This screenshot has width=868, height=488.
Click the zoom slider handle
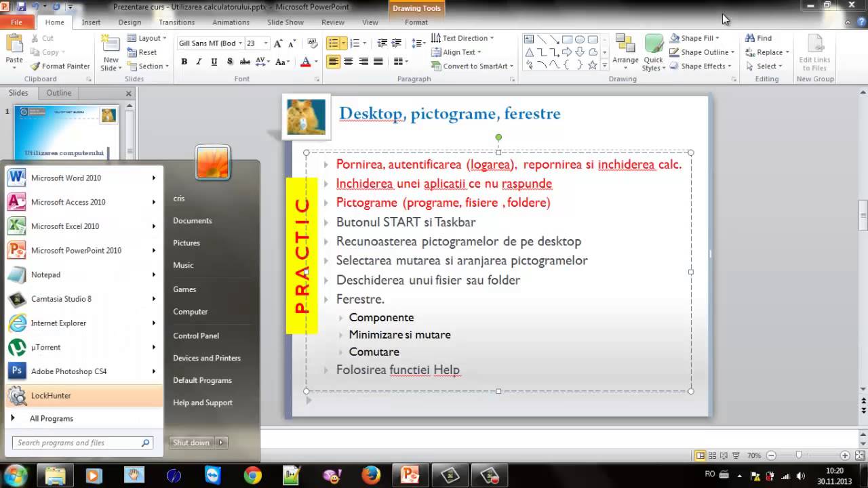(799, 455)
